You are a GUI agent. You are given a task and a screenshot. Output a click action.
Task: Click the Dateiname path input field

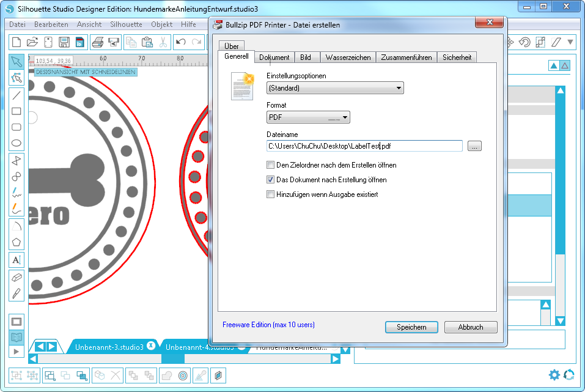coord(364,146)
